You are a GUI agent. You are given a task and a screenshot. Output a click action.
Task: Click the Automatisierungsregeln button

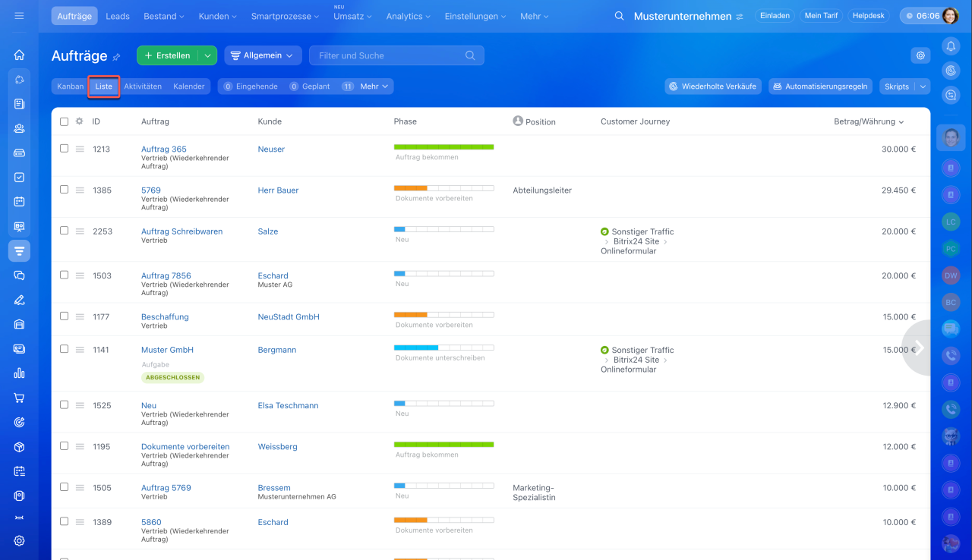pyautogui.click(x=819, y=87)
